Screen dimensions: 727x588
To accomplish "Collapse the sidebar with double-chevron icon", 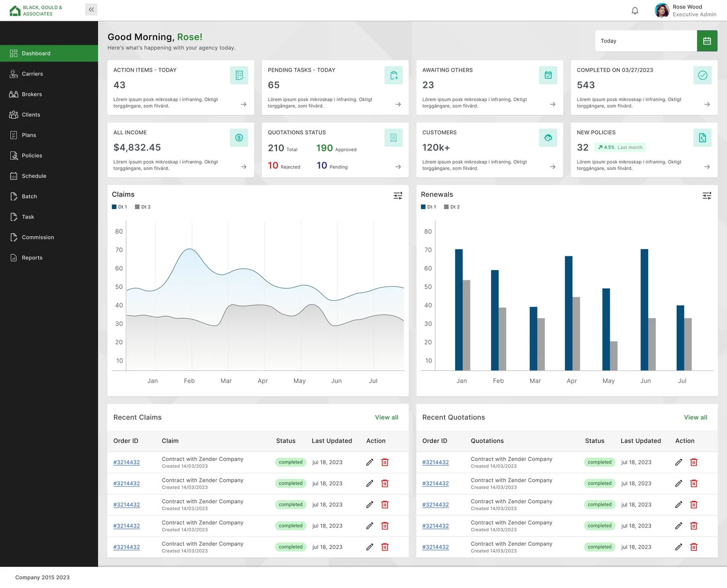I will pos(91,10).
